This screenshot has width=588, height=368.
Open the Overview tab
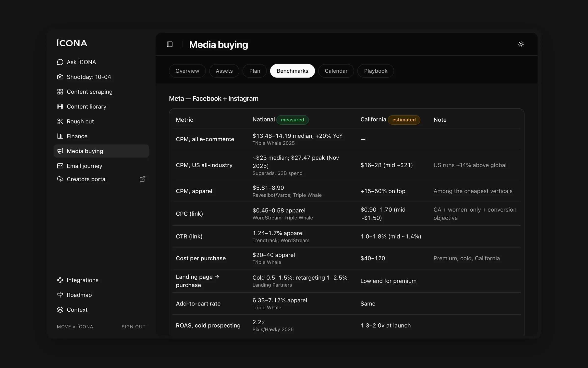[187, 71]
